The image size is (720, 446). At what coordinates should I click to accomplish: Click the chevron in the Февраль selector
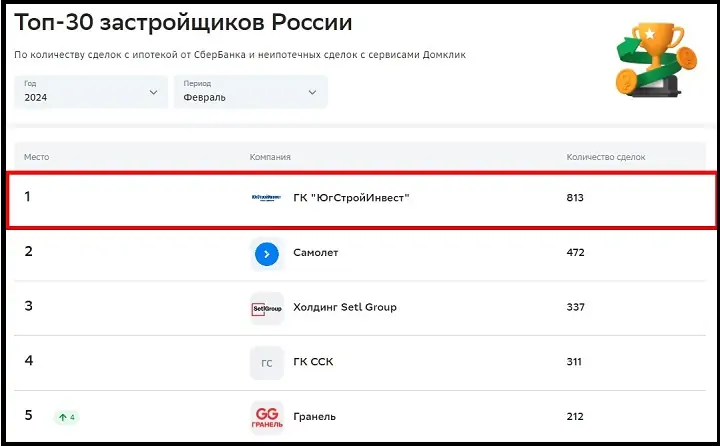click(313, 92)
